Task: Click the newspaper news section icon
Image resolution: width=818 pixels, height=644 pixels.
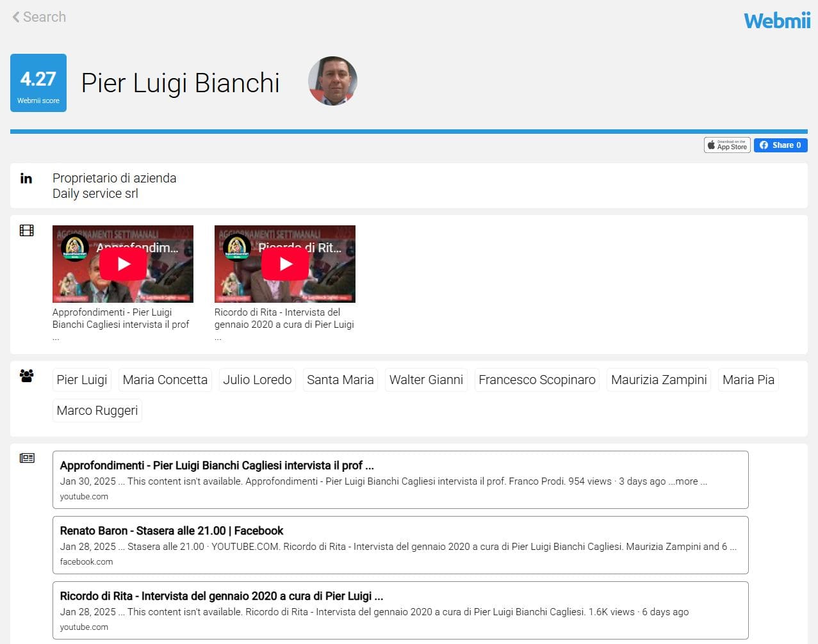Action: (x=27, y=458)
